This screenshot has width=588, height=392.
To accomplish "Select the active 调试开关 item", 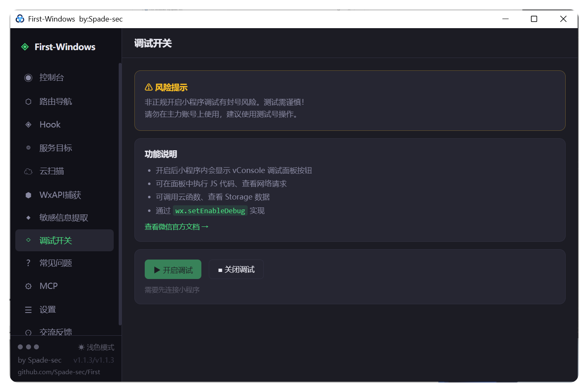I will (65, 240).
